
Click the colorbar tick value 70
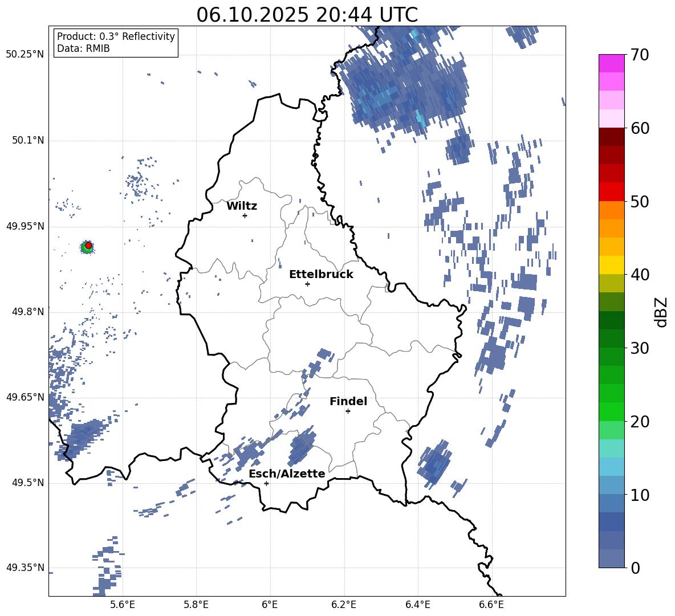[x=640, y=55]
